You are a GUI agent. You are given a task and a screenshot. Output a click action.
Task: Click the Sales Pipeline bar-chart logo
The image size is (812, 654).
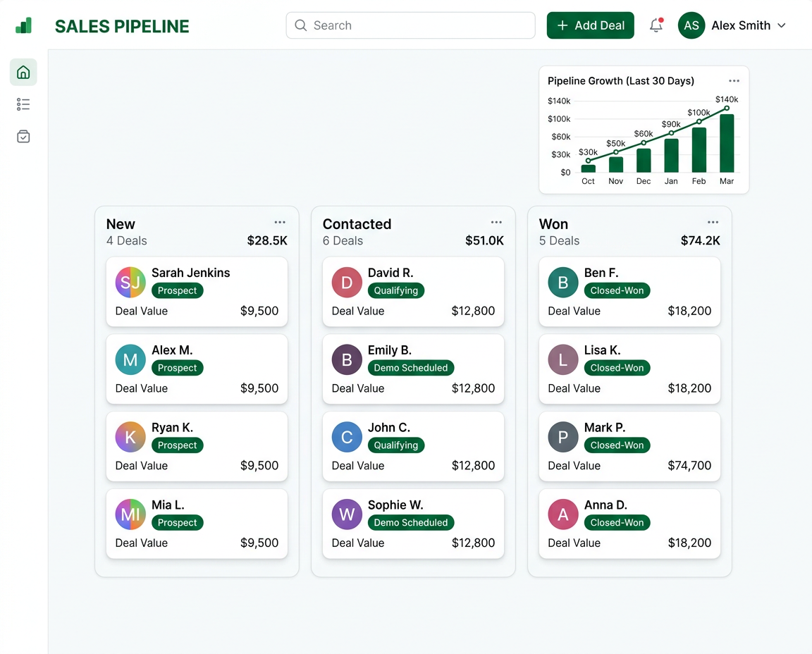click(24, 25)
